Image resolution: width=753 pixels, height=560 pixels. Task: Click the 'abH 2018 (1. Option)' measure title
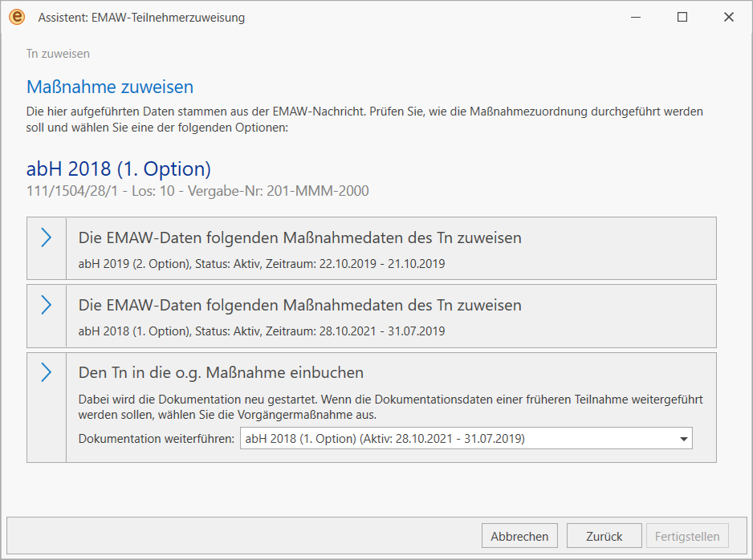(x=119, y=169)
